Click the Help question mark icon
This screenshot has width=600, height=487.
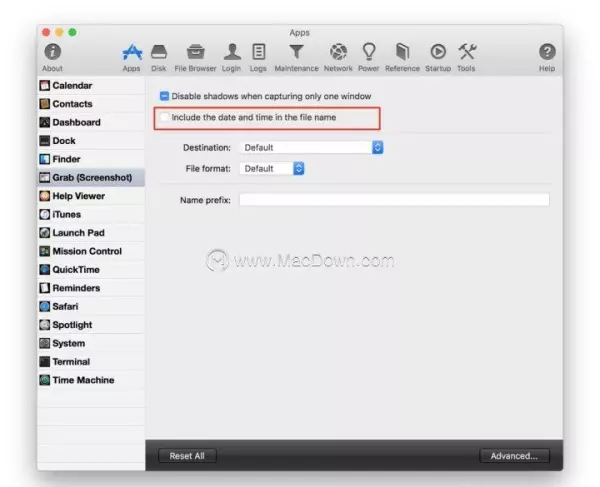[547, 52]
